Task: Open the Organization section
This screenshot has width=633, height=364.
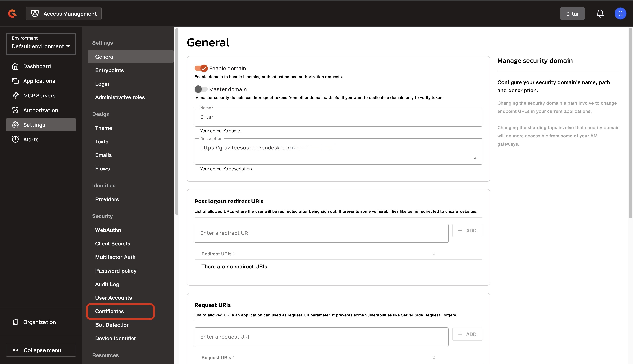Action: click(x=40, y=322)
